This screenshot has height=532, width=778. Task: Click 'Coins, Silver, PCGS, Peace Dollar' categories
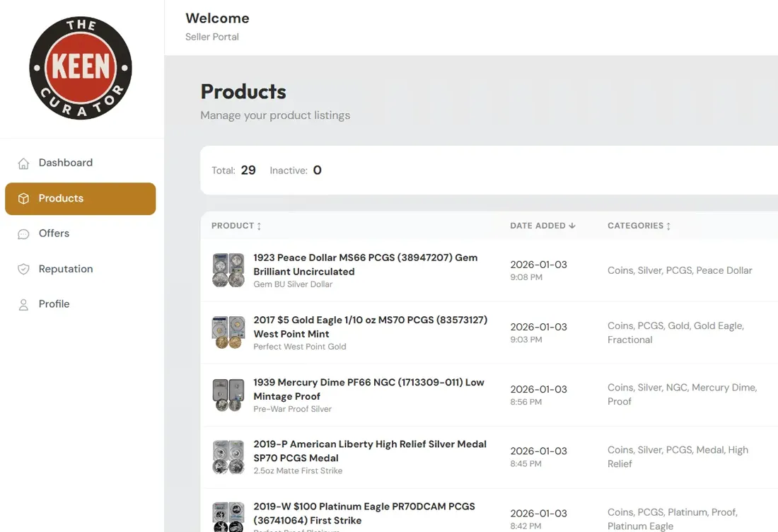680,270
